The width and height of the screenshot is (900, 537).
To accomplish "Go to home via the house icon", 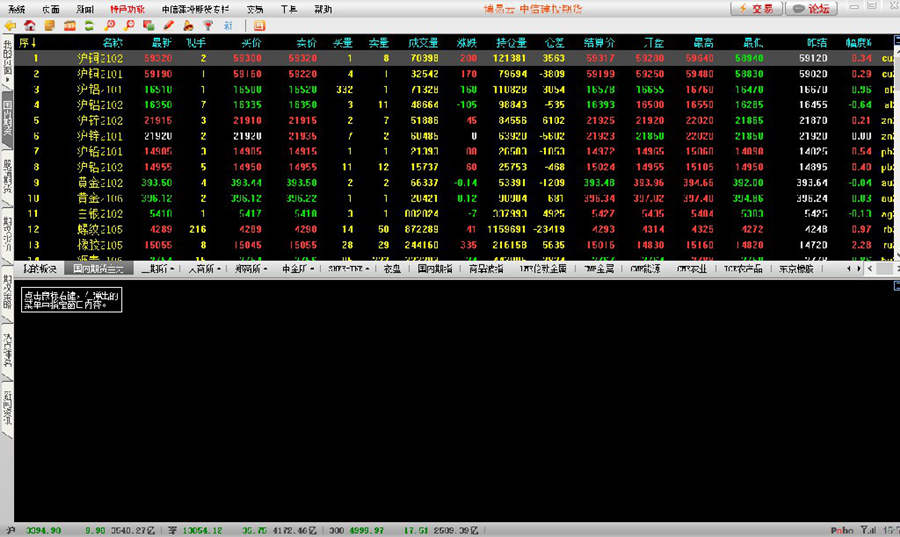I will click(29, 25).
